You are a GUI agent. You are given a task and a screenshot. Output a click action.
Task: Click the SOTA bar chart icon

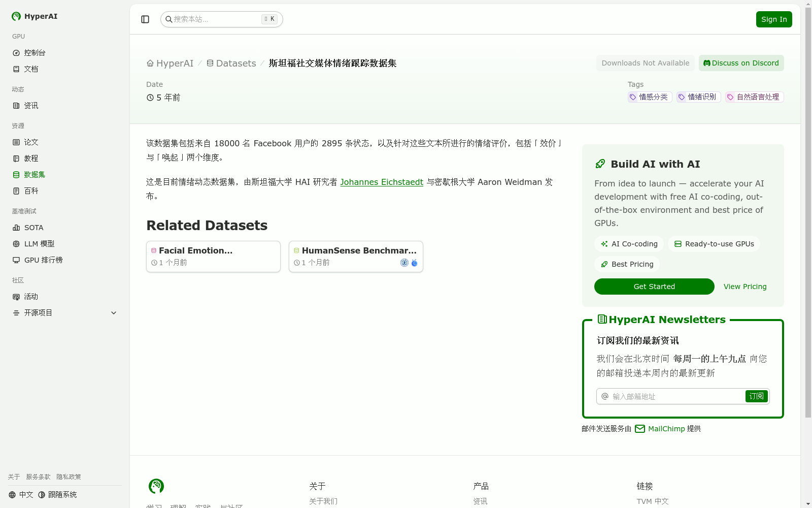[16, 228]
